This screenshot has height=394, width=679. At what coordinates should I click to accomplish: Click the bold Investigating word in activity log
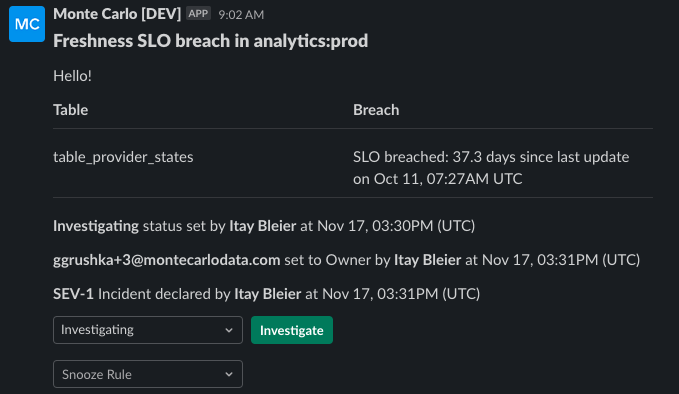(x=96, y=226)
